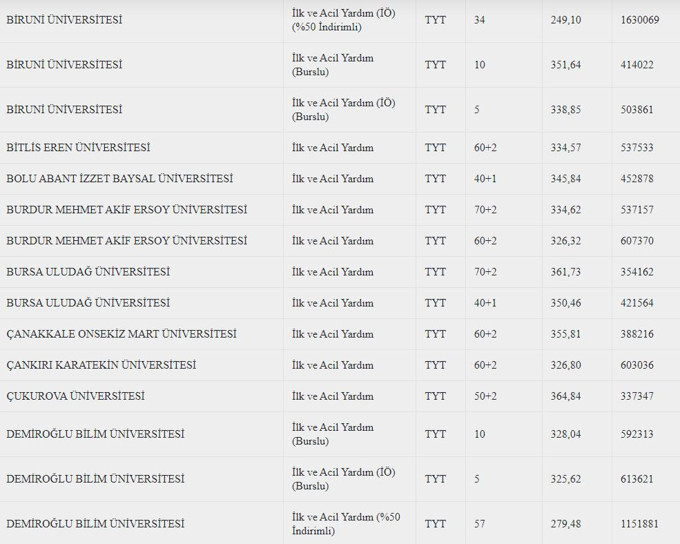Screen dimensions: 680x544
Task: Click the score 351,64 cell
Action: click(x=566, y=65)
